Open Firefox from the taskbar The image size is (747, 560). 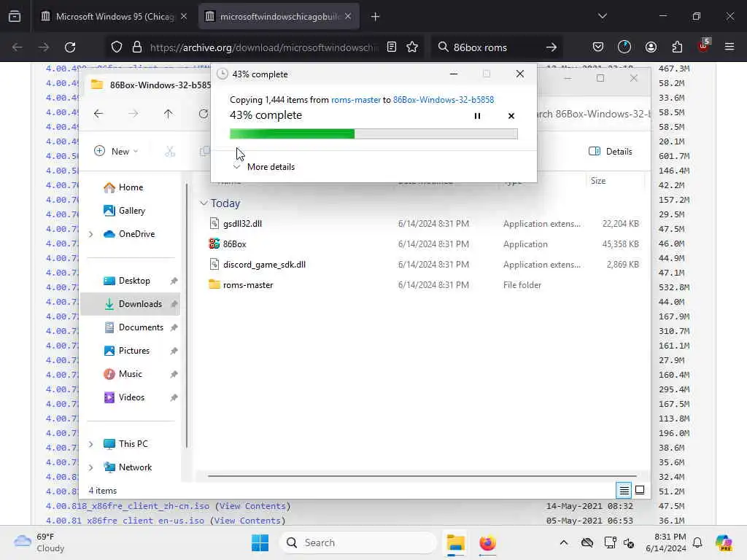(487, 542)
